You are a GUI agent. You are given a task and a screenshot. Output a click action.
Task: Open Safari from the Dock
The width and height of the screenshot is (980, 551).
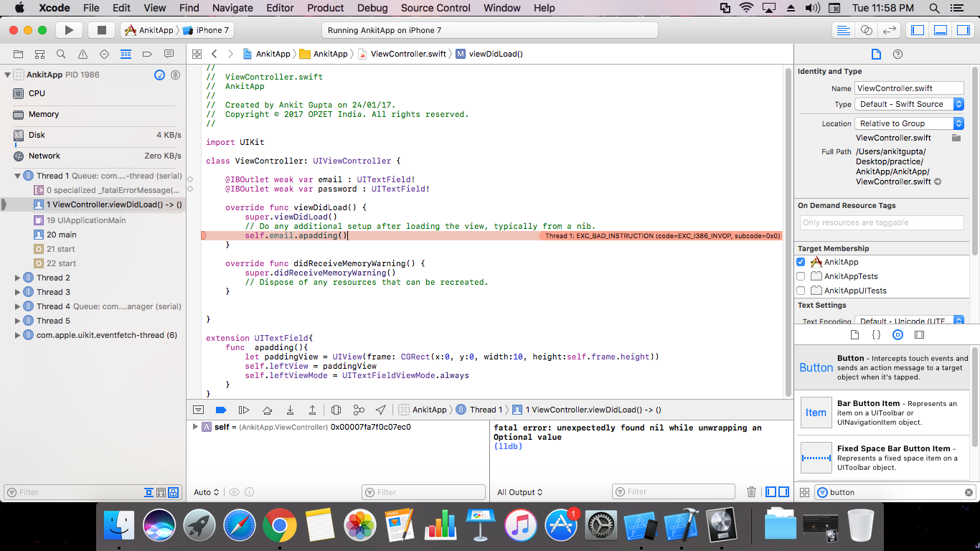(239, 526)
